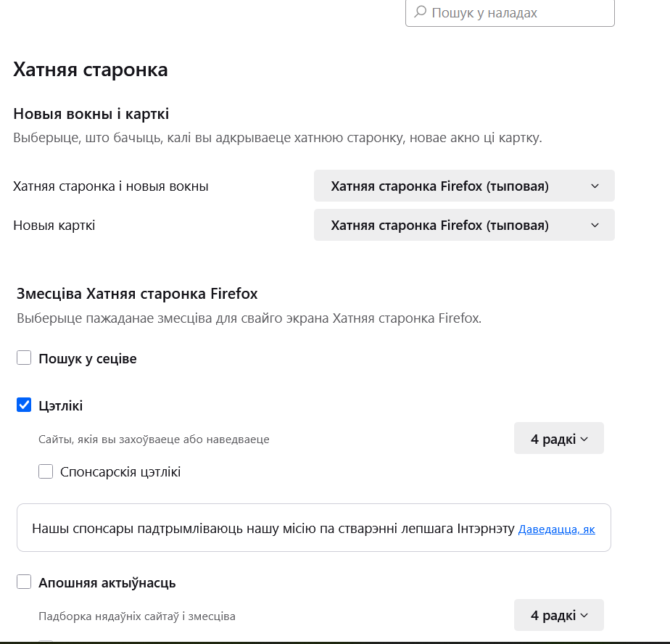Click the "Сайты, якія вы захоўваеце" description
Screen dimensions: 670x644
pos(154,439)
